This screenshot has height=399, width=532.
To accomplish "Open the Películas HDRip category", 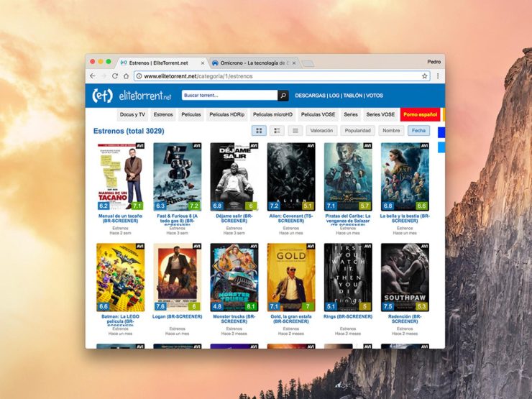I will click(x=226, y=114).
